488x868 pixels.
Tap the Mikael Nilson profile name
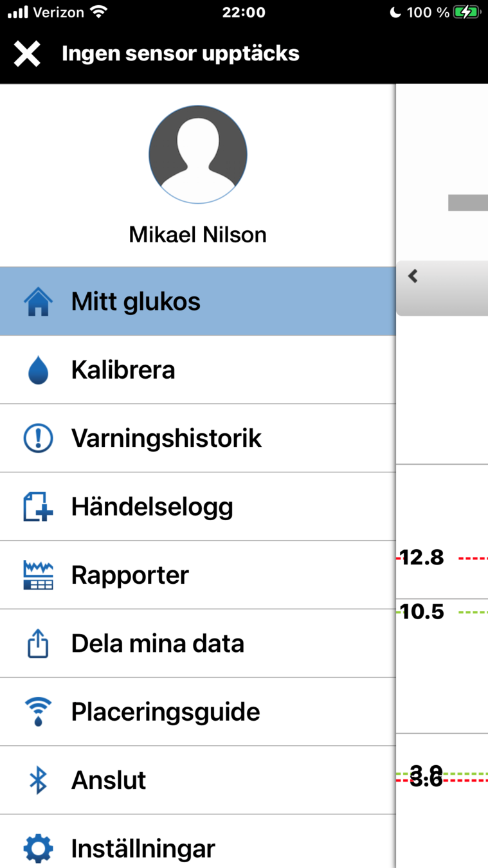197,235
